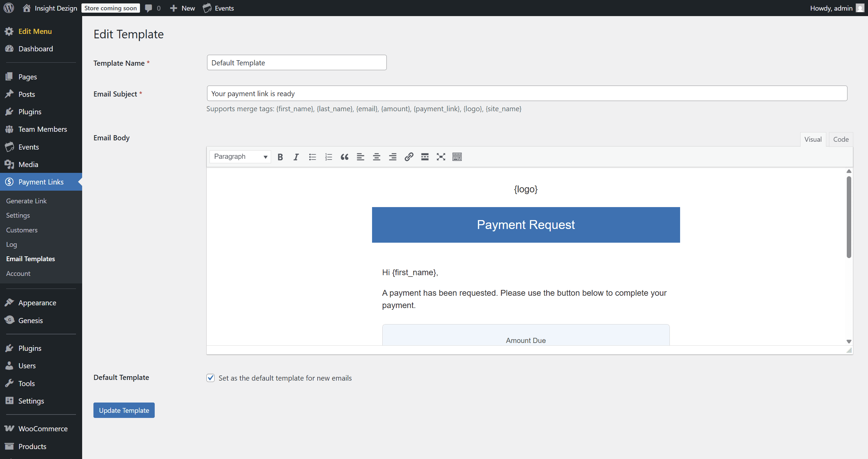This screenshot has width=868, height=459.
Task: Click the Toolbar Toggle keyboard icon
Action: click(457, 157)
